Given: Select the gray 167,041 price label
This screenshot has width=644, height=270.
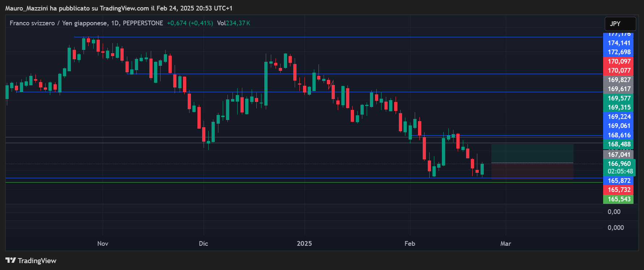Looking at the screenshot, I should click(x=618, y=155).
